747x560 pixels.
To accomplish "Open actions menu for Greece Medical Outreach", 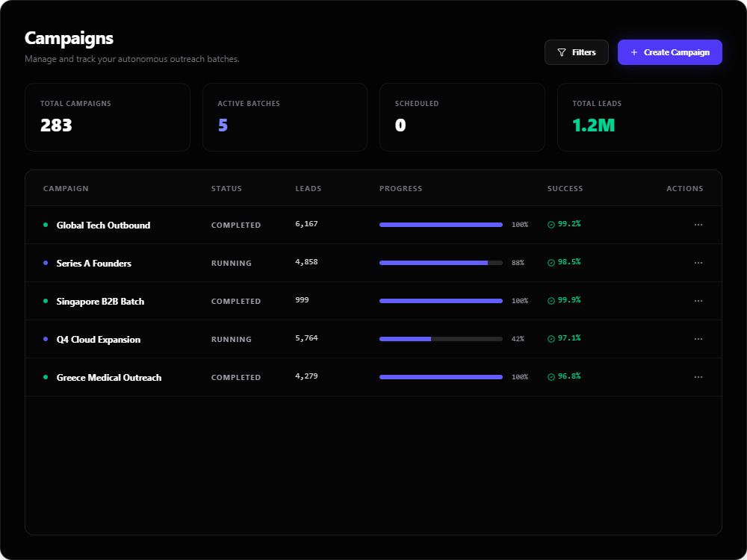I will coord(698,377).
